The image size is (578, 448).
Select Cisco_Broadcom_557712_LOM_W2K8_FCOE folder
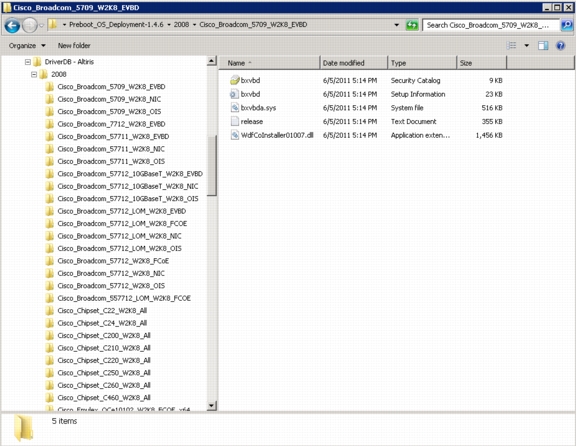point(124,298)
